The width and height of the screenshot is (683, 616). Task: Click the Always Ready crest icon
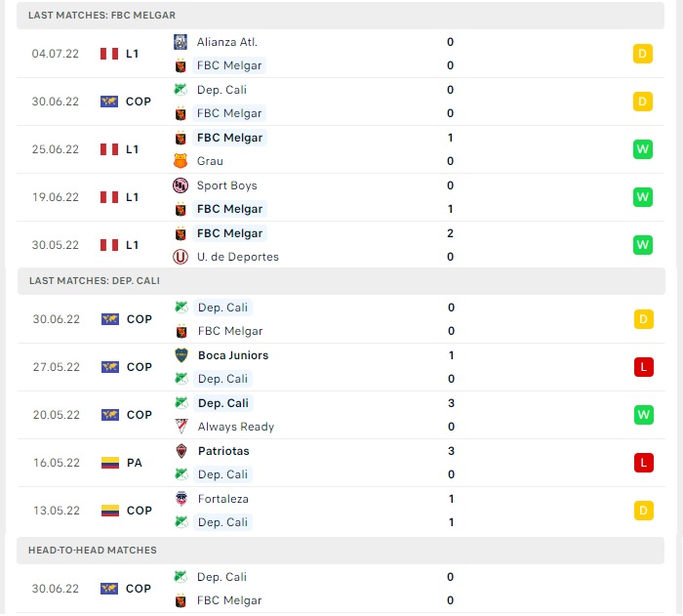pos(181,427)
